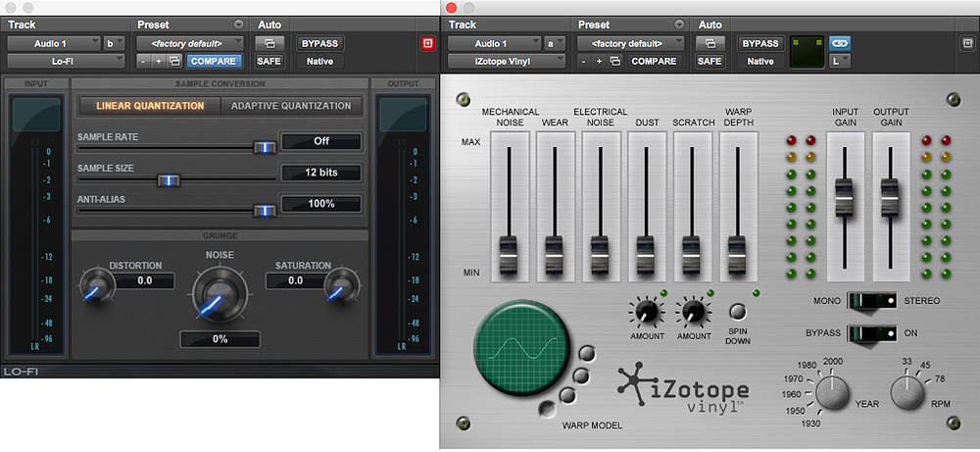Click the Sample Rate 'Off' value field
This screenshot has height=452, width=980.
coord(321,141)
